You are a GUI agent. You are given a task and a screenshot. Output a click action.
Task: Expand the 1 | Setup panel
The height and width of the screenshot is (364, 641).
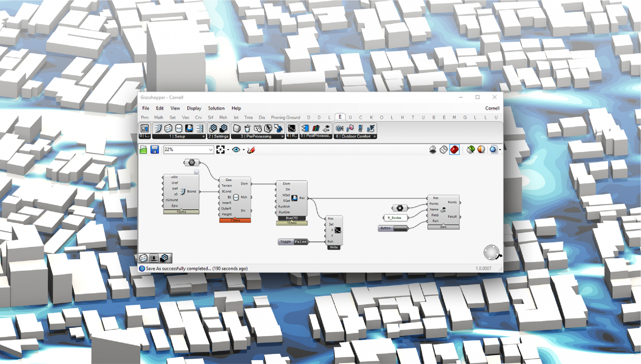coord(203,136)
